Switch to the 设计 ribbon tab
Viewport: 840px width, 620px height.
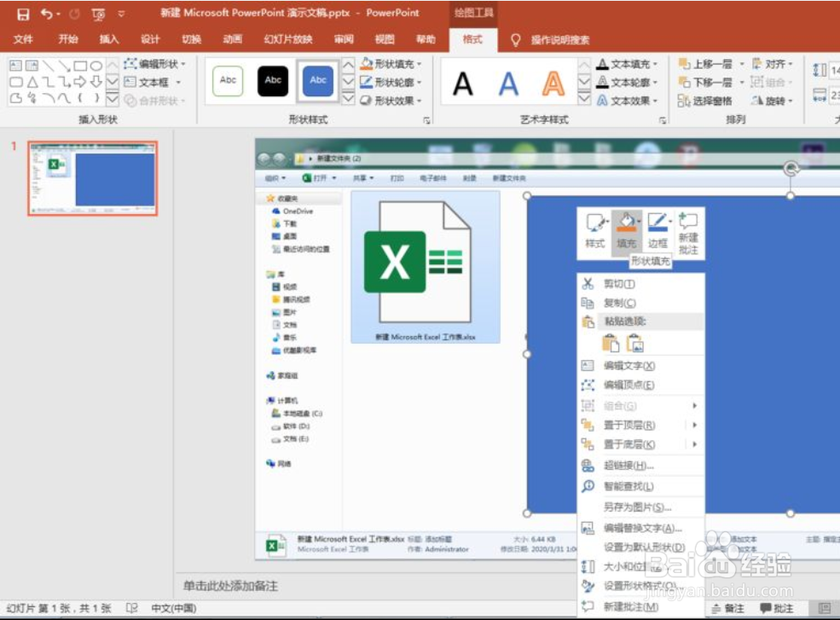tap(150, 39)
